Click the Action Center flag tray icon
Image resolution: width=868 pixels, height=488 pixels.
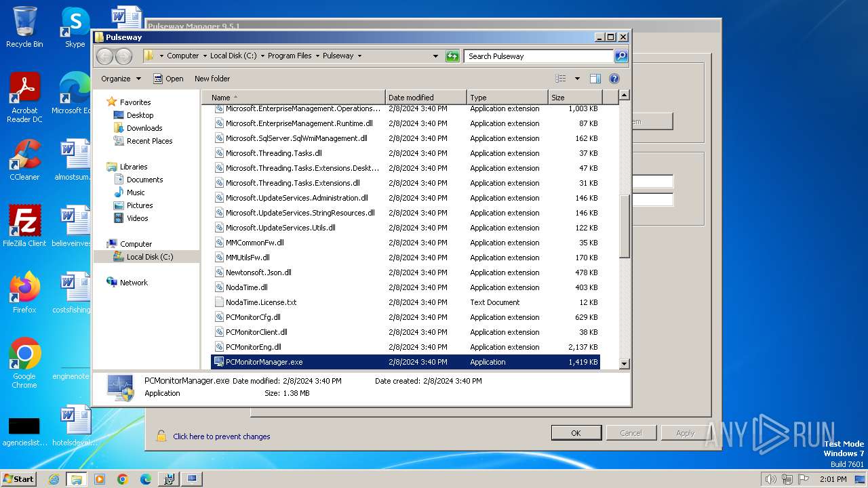click(804, 479)
